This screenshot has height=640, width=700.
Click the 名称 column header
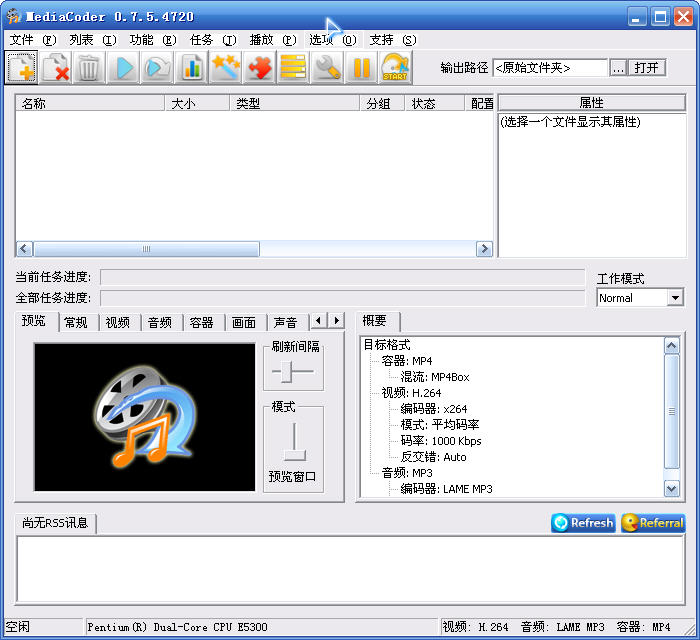click(x=90, y=103)
